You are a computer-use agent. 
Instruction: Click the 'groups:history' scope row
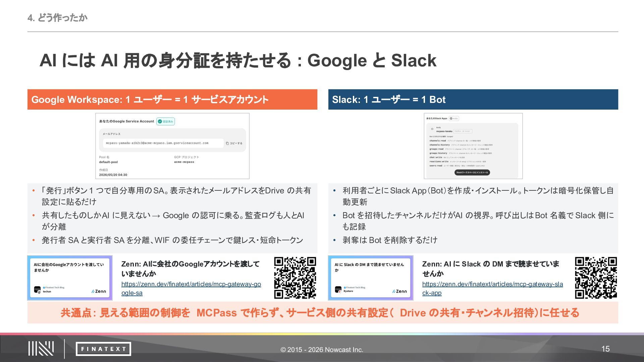(461, 153)
